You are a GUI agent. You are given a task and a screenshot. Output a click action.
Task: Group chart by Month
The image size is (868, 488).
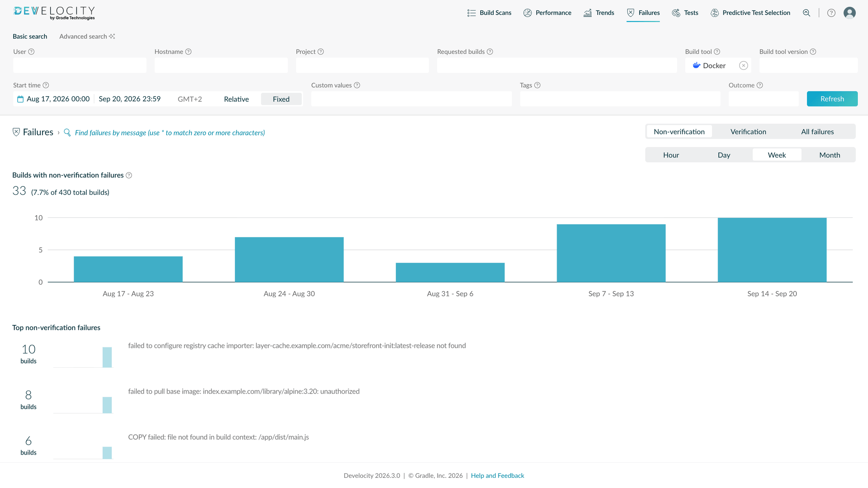tap(830, 155)
